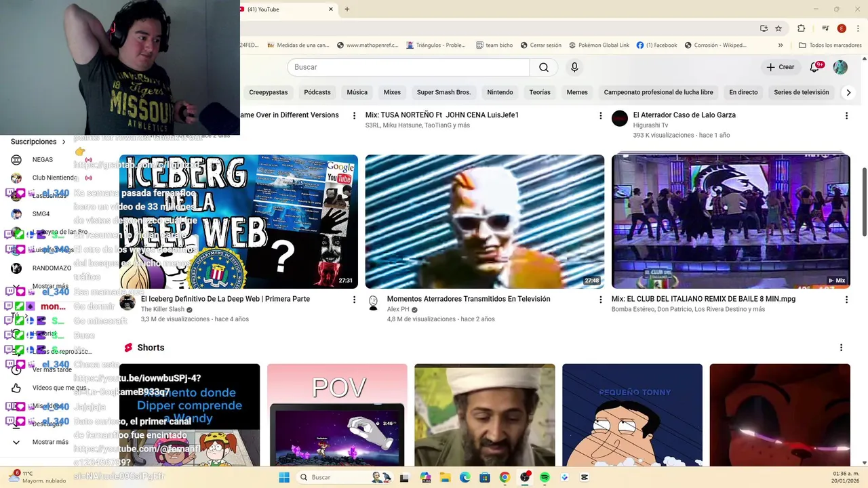Viewport: 868px width, 488px height.
Task: Select the Creepypastas filter chip
Action: click(269, 92)
